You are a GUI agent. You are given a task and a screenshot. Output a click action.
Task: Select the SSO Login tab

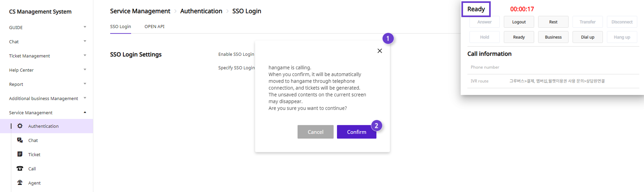[x=120, y=26]
